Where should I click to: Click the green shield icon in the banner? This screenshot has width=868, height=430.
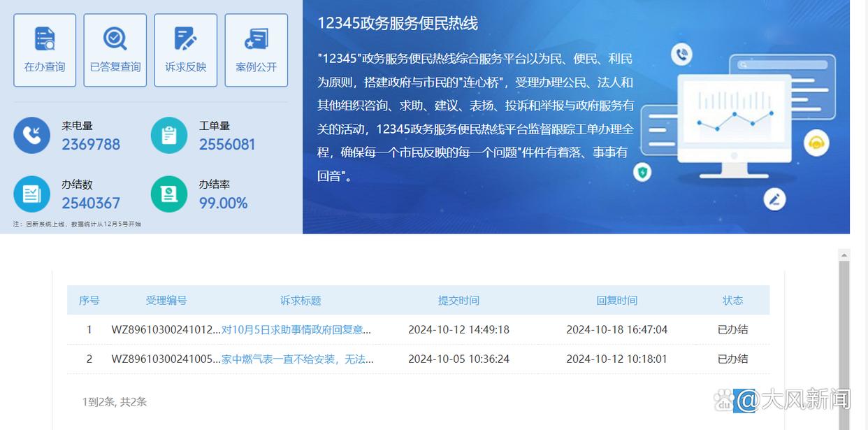point(642,171)
